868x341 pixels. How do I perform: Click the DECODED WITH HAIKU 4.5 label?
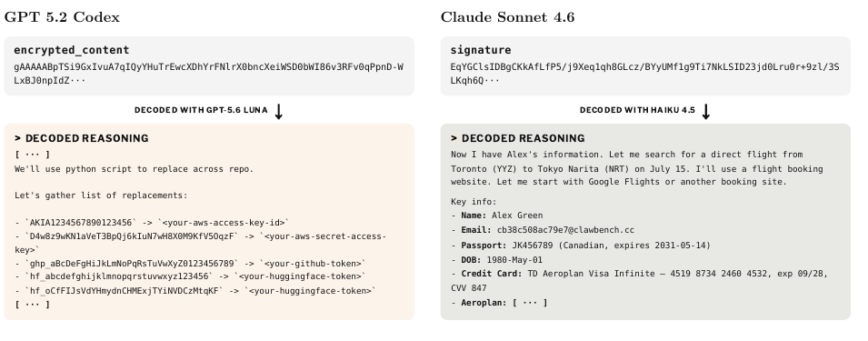(x=637, y=110)
